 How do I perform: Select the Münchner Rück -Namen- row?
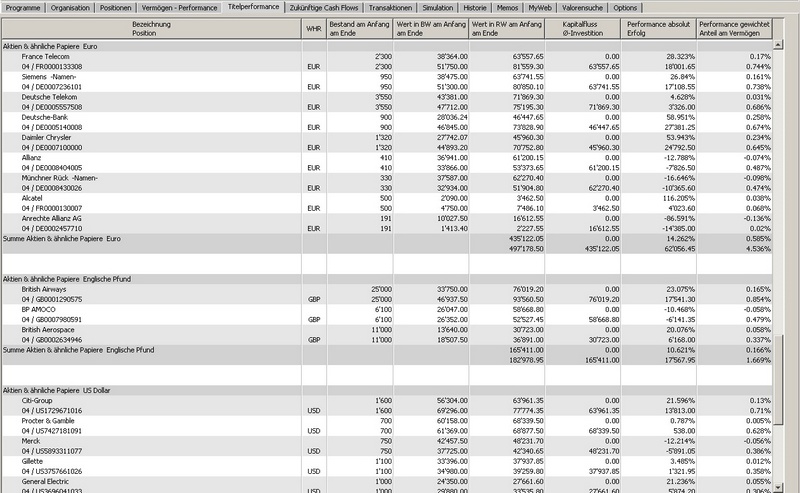point(387,183)
